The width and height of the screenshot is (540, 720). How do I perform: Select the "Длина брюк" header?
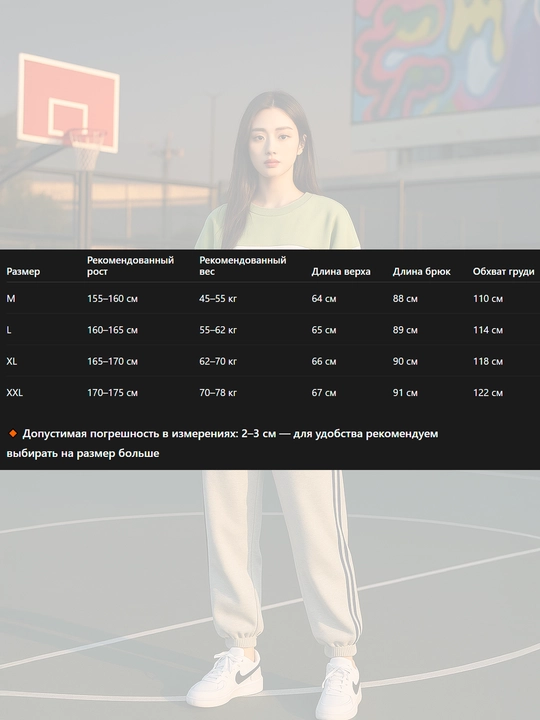pos(422,271)
